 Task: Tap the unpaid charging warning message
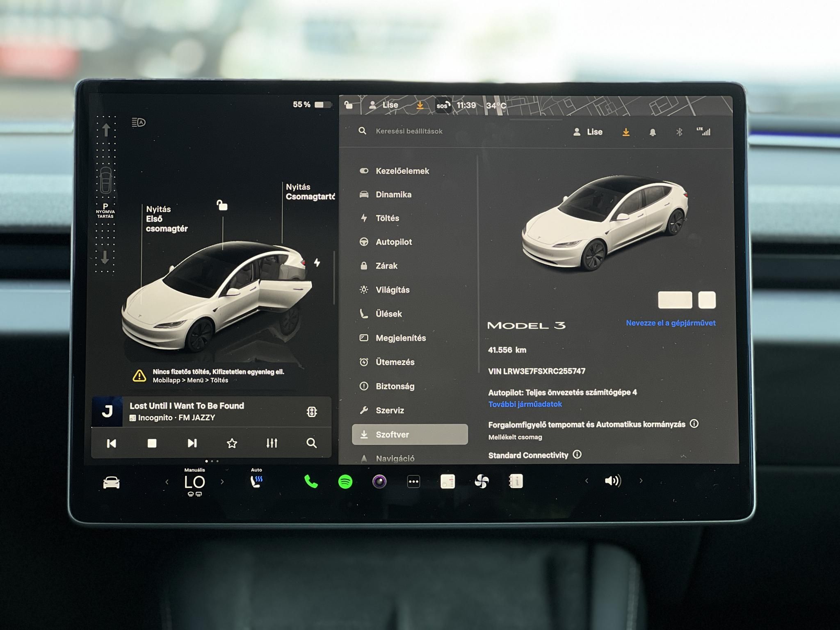209,376
